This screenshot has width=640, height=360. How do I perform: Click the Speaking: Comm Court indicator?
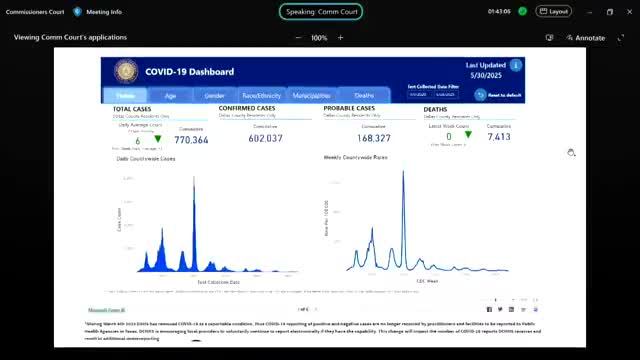321,11
